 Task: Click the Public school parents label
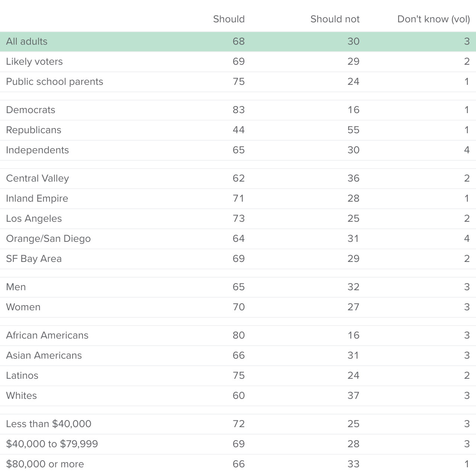[55, 81]
